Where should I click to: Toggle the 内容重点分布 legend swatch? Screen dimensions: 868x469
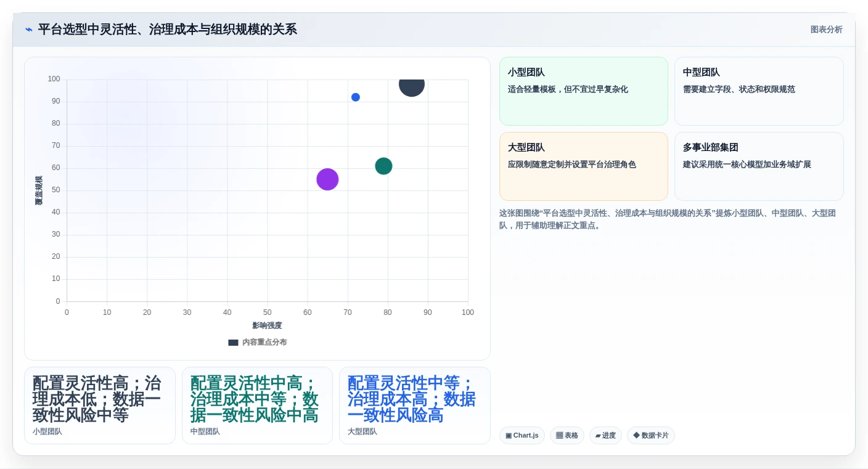[x=233, y=343]
